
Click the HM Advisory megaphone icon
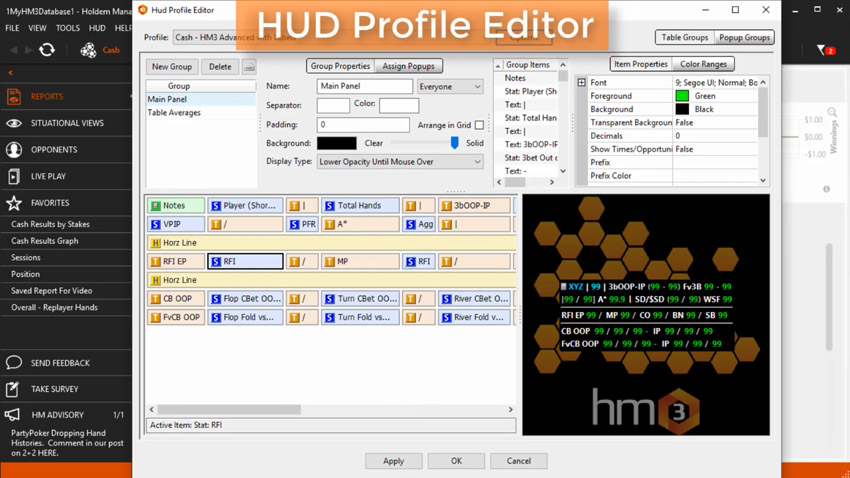[13, 415]
